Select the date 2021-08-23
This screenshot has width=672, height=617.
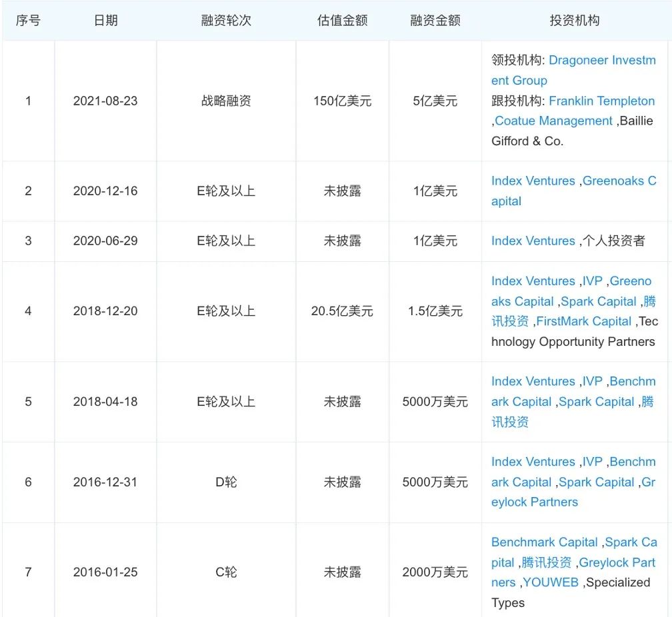click(x=105, y=101)
